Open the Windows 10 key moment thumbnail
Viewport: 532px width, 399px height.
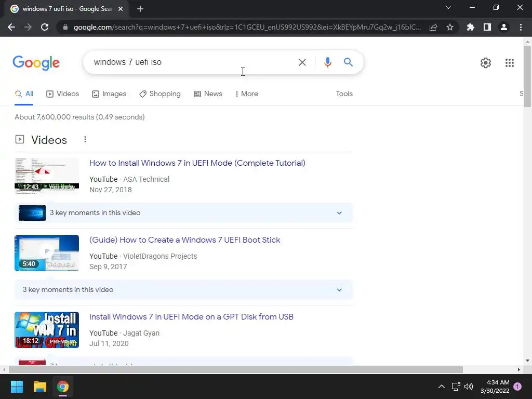click(32, 213)
